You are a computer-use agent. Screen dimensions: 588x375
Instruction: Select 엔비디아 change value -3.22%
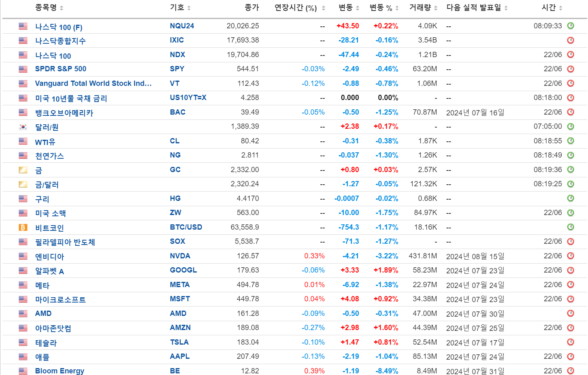point(387,256)
